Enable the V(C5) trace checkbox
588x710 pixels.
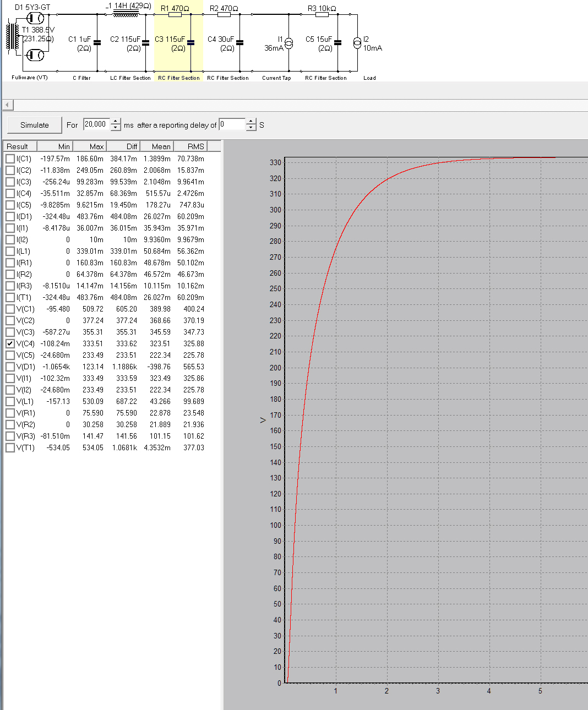[10, 355]
